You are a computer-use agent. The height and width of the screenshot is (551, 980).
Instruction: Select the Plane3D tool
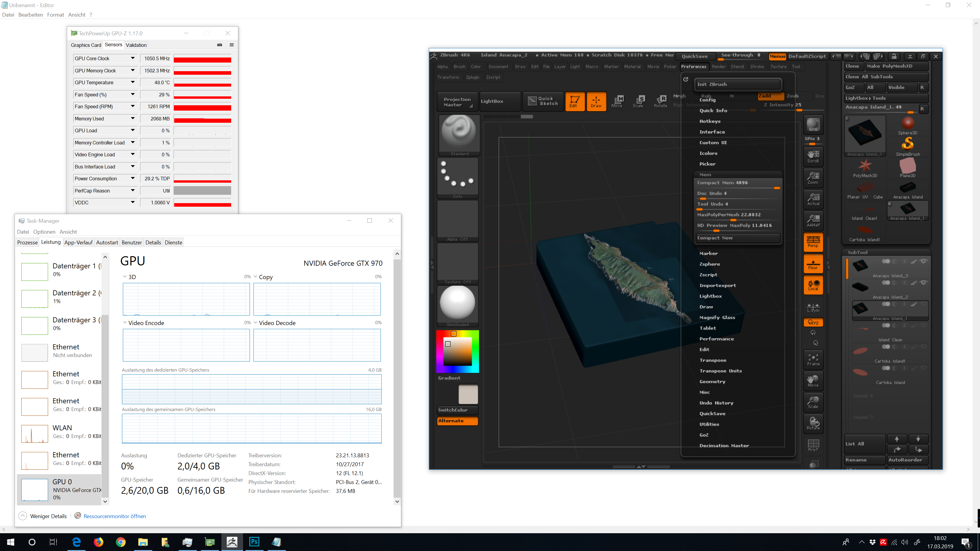(x=908, y=168)
